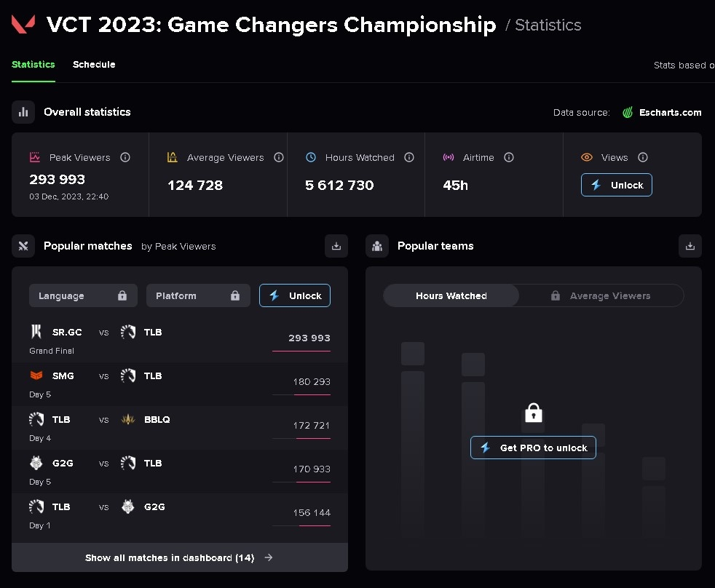
Task: Switch to locked Average Viewers option
Action: pyautogui.click(x=601, y=295)
